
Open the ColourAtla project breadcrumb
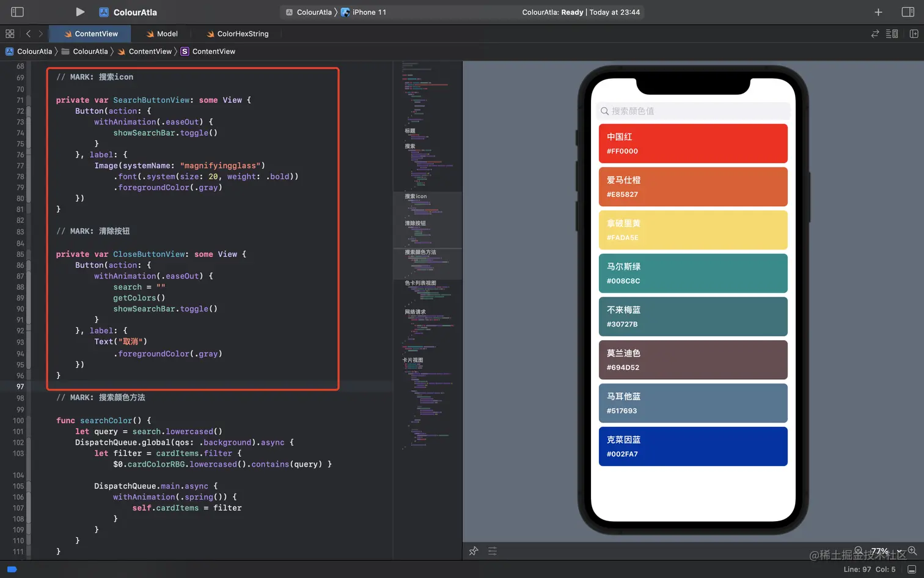29,51
